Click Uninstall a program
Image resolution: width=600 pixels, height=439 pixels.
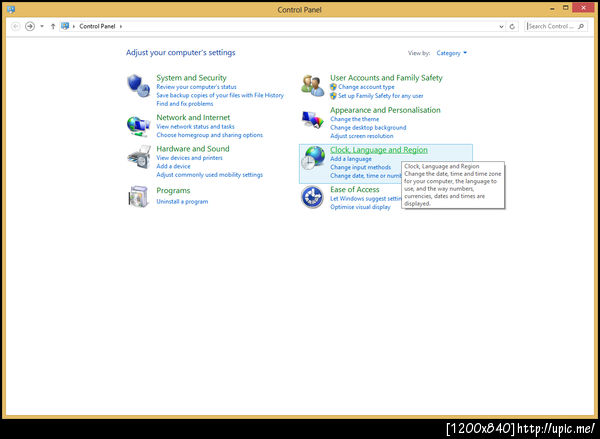tap(182, 201)
